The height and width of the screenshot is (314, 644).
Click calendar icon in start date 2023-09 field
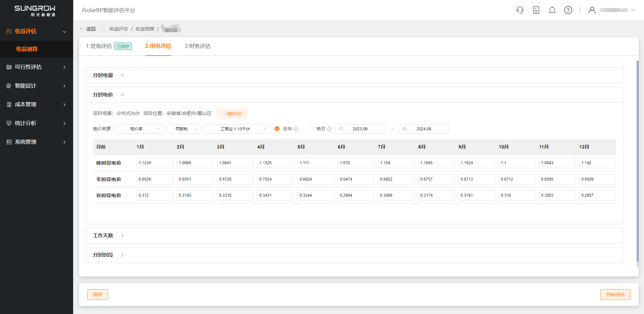point(341,129)
